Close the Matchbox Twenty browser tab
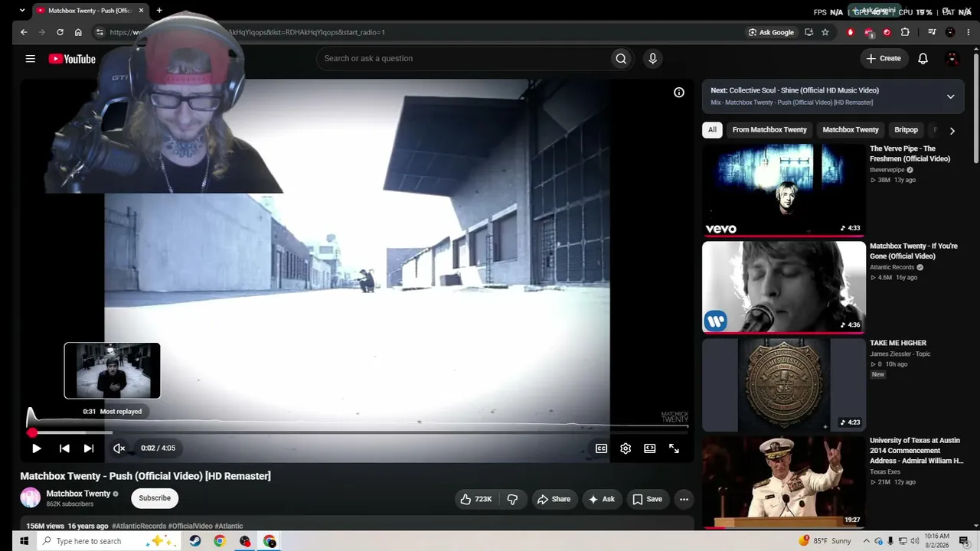 coord(141,11)
